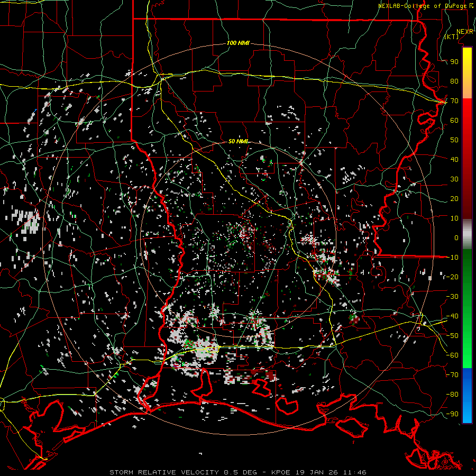Screen dimensions: 476x476
Task: Click the 40 value on velocity scale
Action: (454, 159)
